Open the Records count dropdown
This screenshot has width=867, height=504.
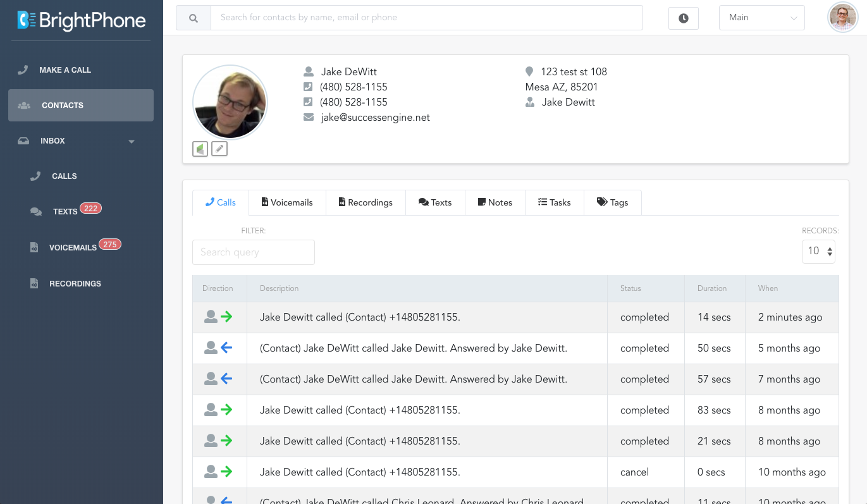818,251
